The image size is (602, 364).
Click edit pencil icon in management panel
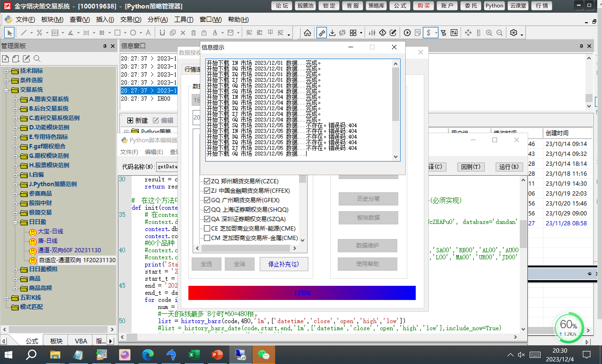click(26, 59)
